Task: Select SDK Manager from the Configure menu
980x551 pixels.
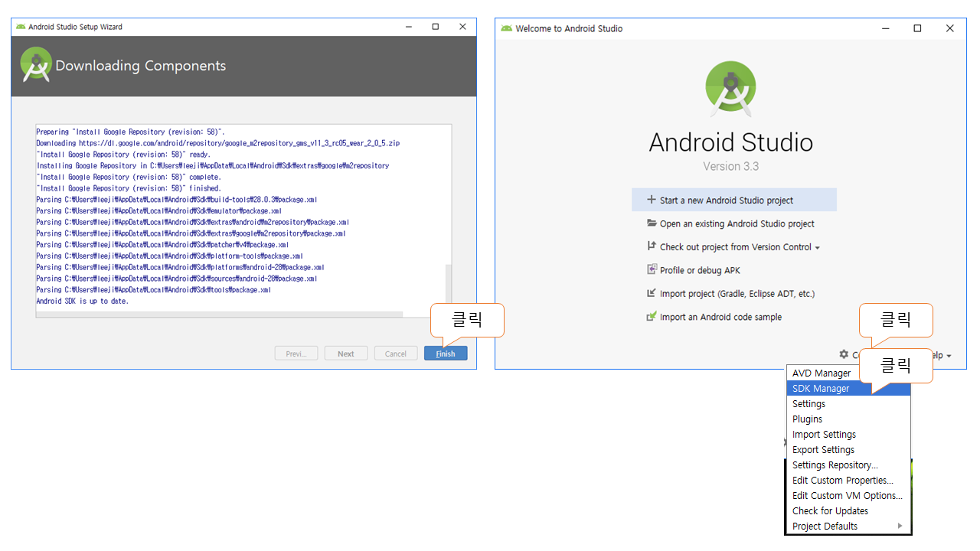Action: tap(821, 388)
